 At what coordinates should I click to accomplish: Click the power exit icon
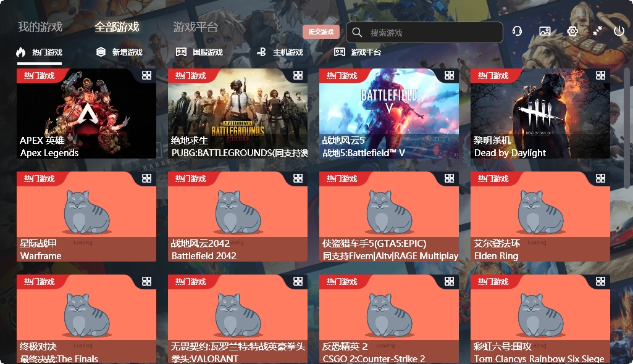point(619,31)
